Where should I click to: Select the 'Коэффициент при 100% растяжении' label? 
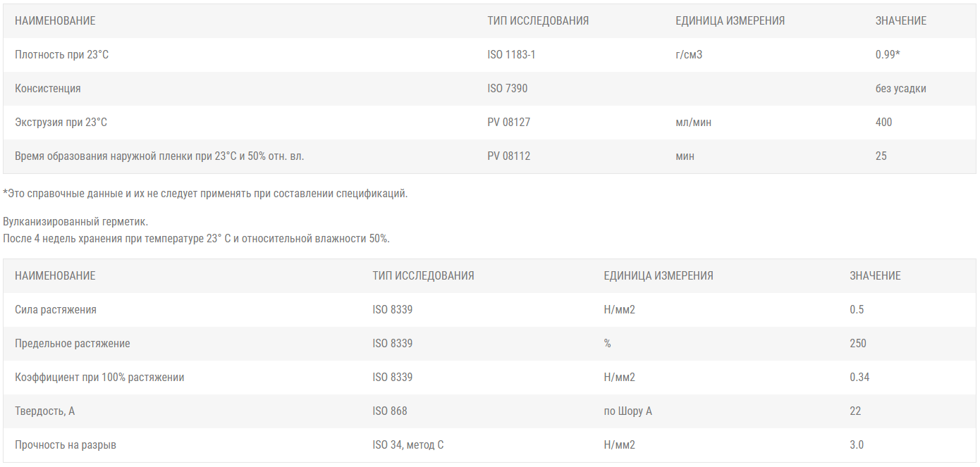(99, 378)
